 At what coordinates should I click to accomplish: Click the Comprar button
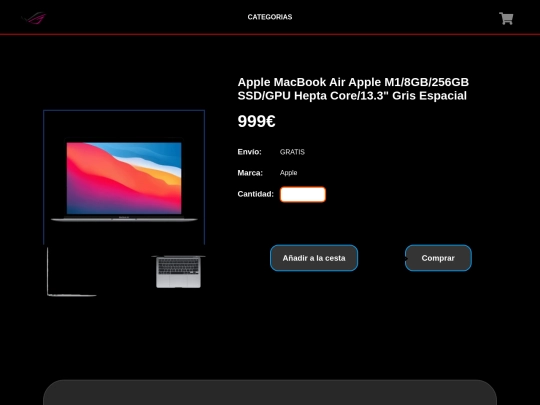point(438,258)
